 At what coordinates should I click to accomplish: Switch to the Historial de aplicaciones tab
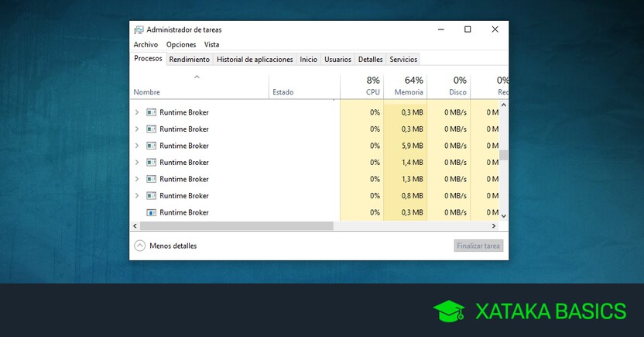pyautogui.click(x=255, y=60)
